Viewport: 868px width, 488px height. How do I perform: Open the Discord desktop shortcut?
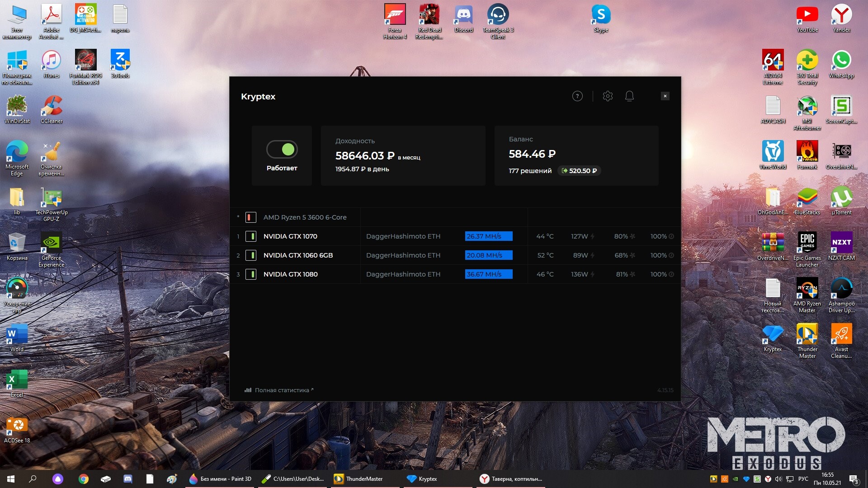[x=463, y=19]
